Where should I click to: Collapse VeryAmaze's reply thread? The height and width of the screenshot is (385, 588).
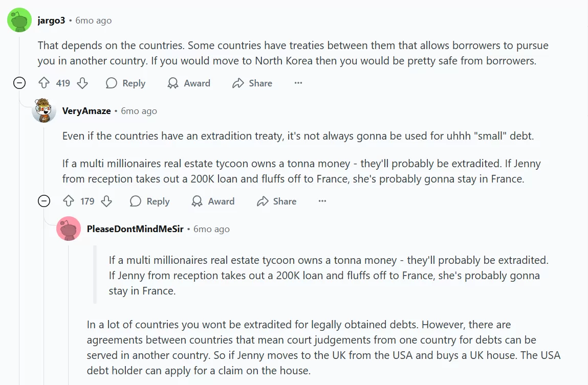pos(45,201)
